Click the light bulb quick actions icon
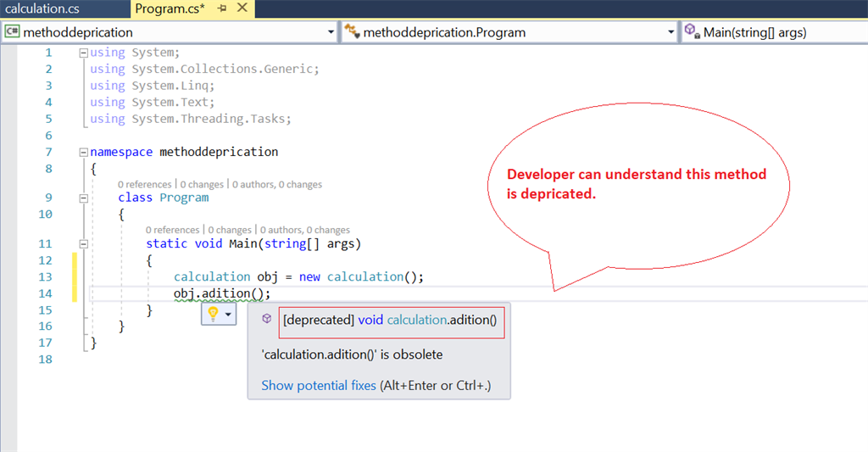This screenshot has width=868, height=452. (x=213, y=314)
